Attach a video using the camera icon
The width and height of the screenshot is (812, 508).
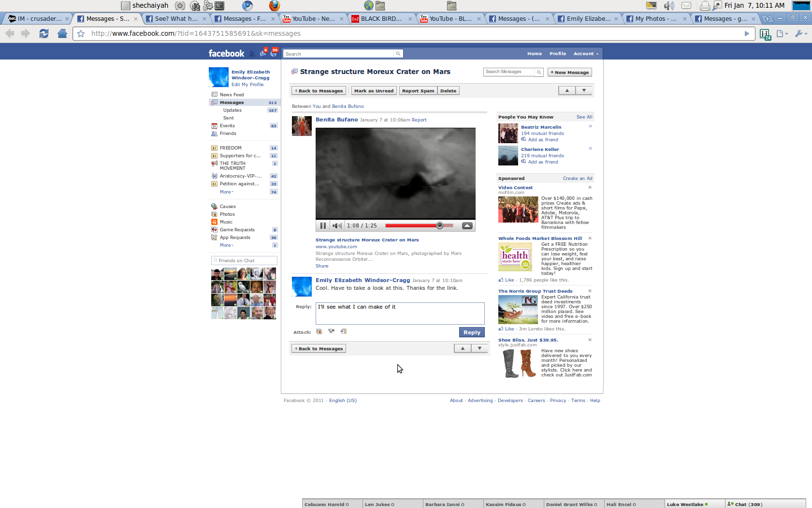(x=331, y=331)
